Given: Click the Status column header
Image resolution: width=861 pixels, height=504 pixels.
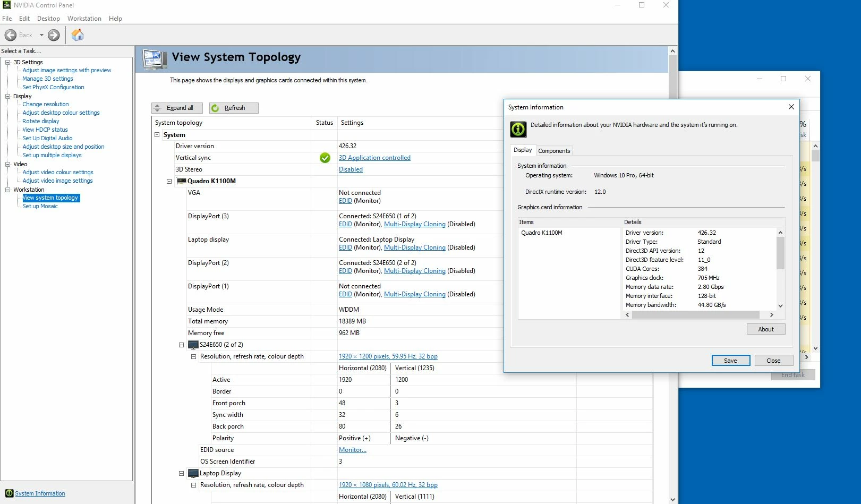Looking at the screenshot, I should tap(324, 123).
